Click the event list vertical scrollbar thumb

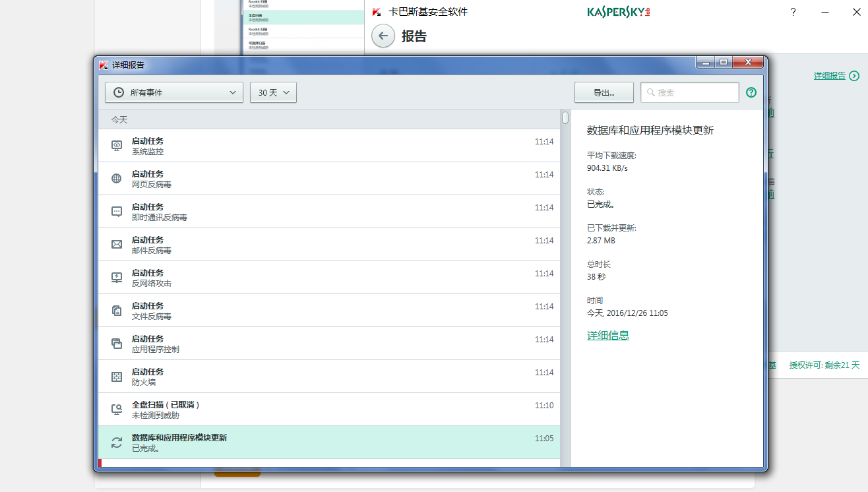(x=565, y=117)
